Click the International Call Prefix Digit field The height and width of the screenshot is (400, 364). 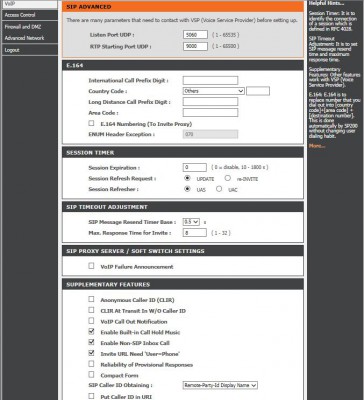pyautogui.click(x=210, y=80)
